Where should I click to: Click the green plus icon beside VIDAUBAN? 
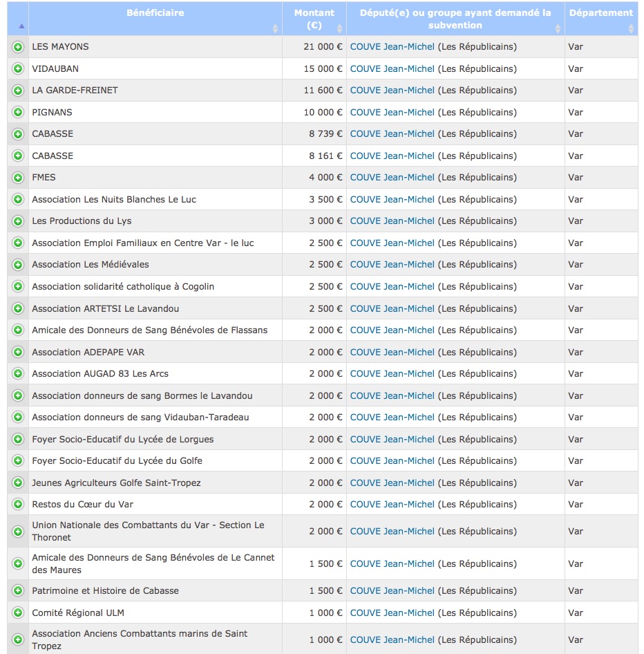click(x=18, y=69)
